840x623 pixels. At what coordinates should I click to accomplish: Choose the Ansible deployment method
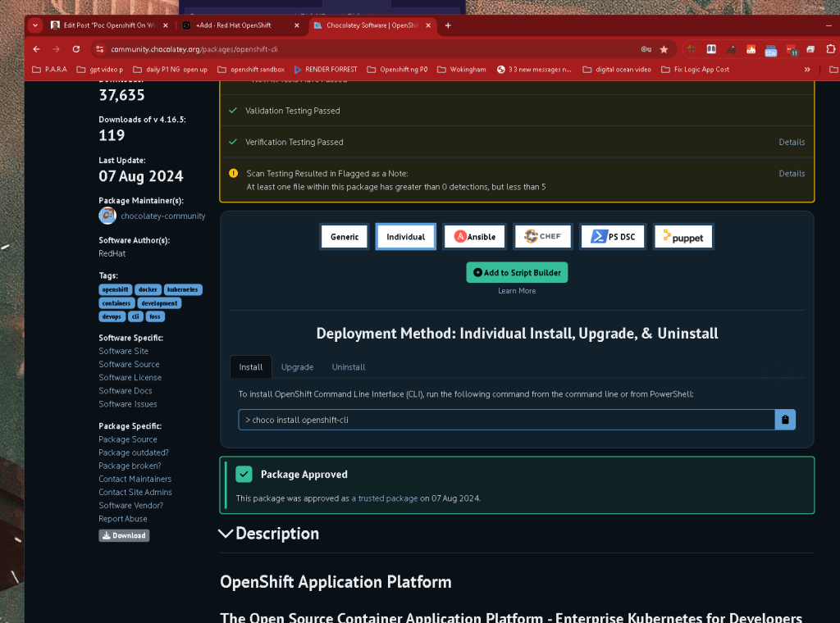click(475, 237)
